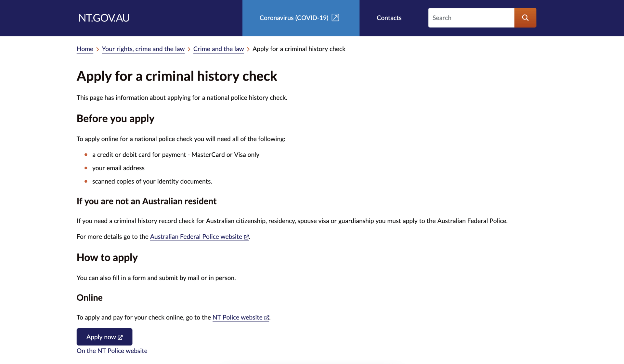
Task: Click the external link icon inside Apply now button
Action: point(120,337)
